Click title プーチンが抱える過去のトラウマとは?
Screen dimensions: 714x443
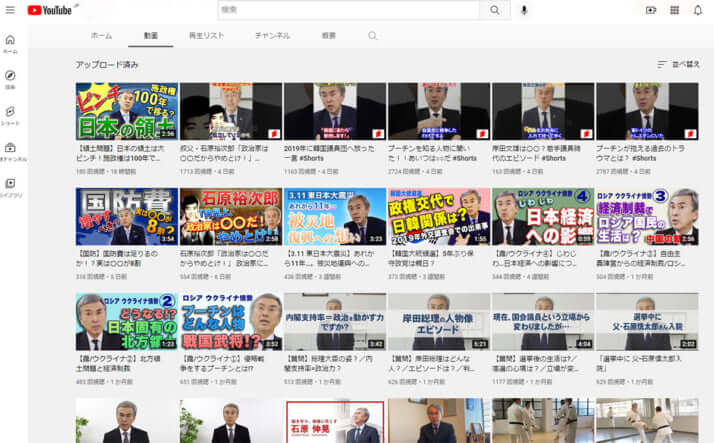(x=640, y=153)
